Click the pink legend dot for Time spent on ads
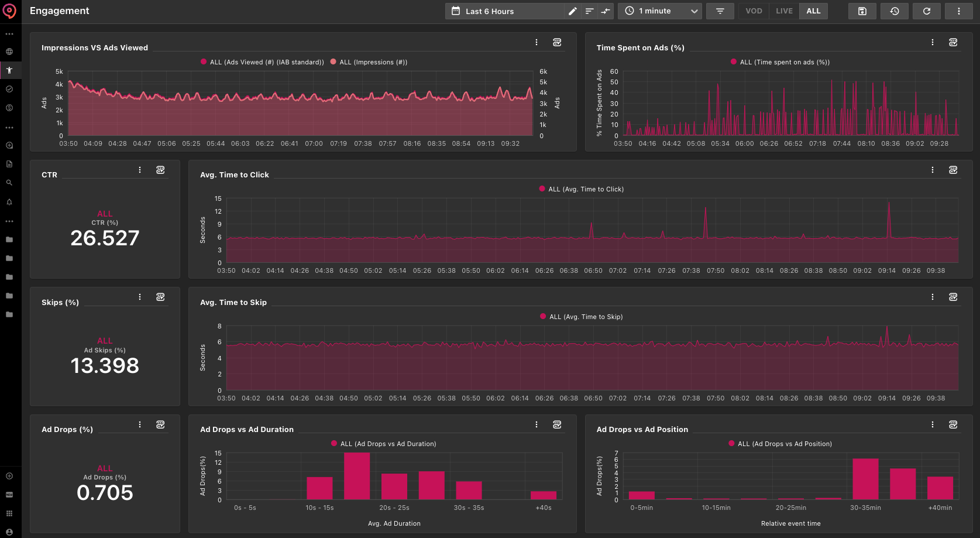 click(734, 61)
